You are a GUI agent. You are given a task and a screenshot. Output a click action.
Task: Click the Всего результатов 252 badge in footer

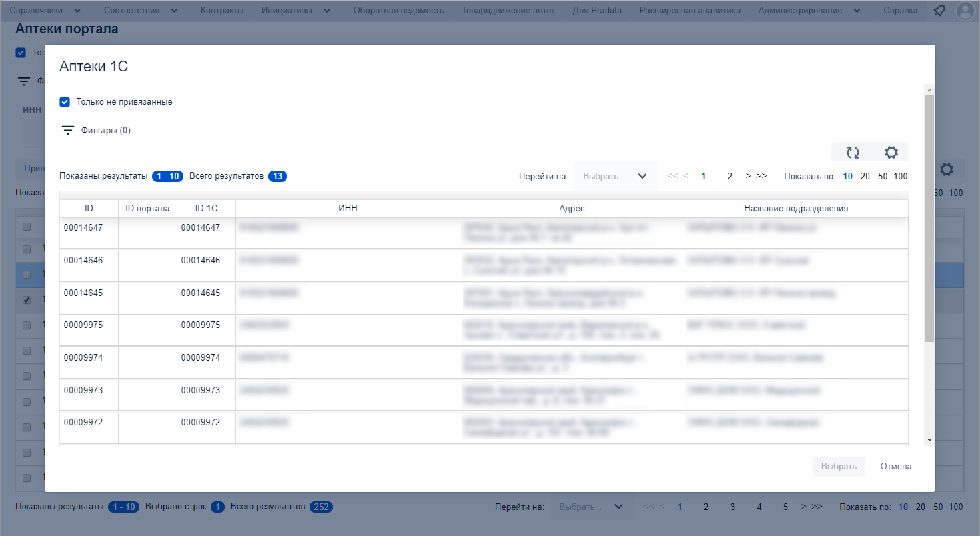pyautogui.click(x=322, y=507)
